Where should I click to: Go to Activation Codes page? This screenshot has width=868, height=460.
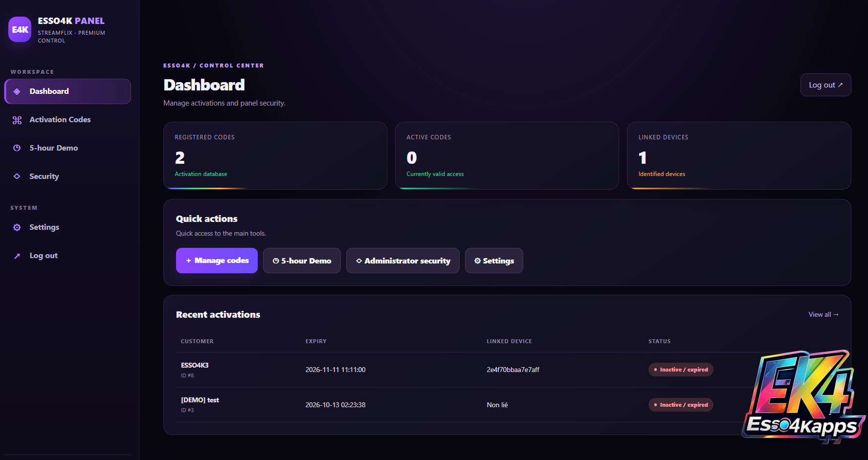[67, 120]
